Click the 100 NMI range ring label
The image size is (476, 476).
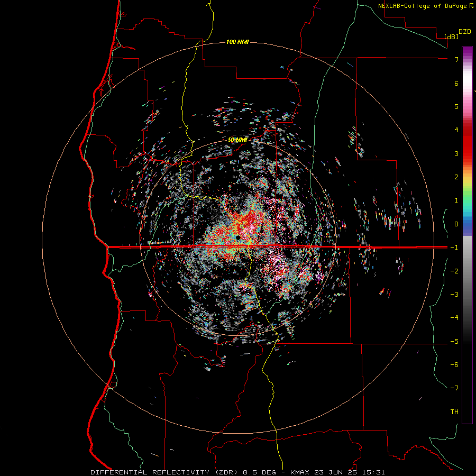pyautogui.click(x=237, y=42)
